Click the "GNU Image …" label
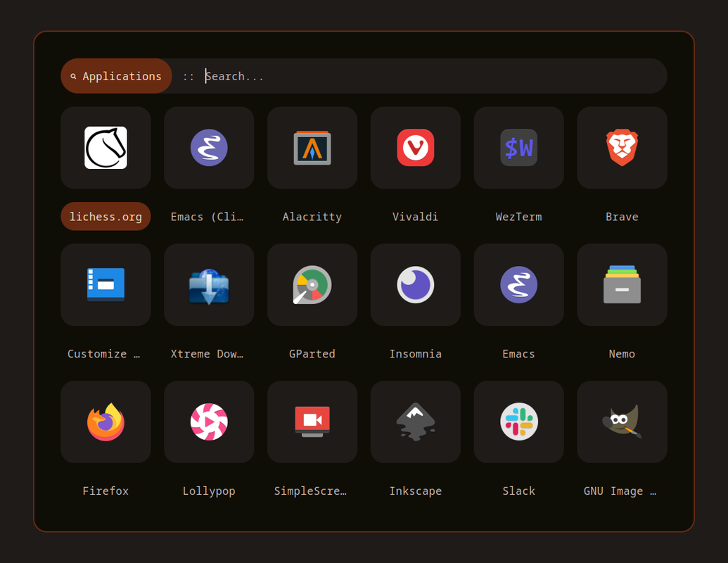The image size is (728, 563). tap(620, 491)
